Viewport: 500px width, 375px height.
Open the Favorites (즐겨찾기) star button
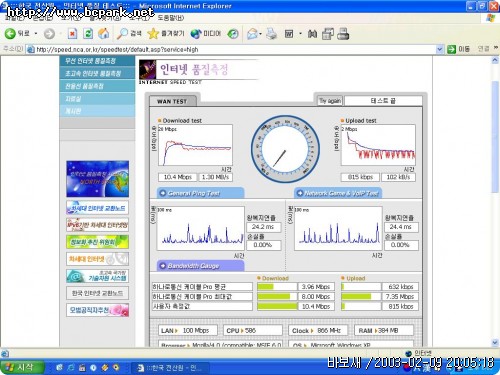(166, 33)
